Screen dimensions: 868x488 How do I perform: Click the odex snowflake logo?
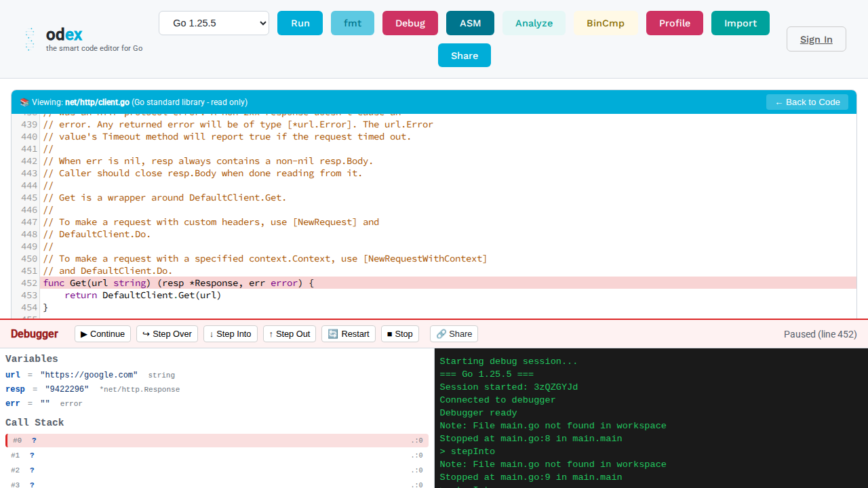(30, 39)
